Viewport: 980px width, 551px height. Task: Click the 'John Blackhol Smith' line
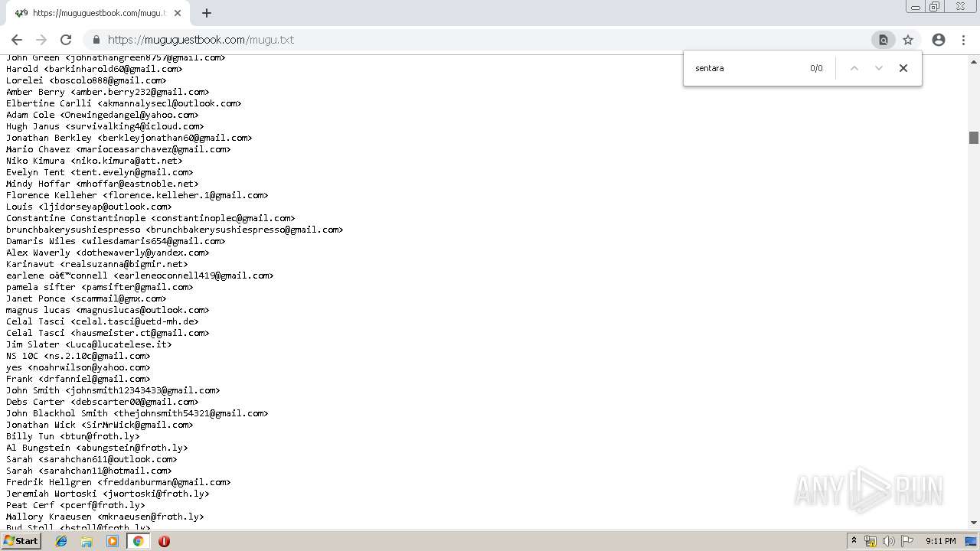coord(137,413)
